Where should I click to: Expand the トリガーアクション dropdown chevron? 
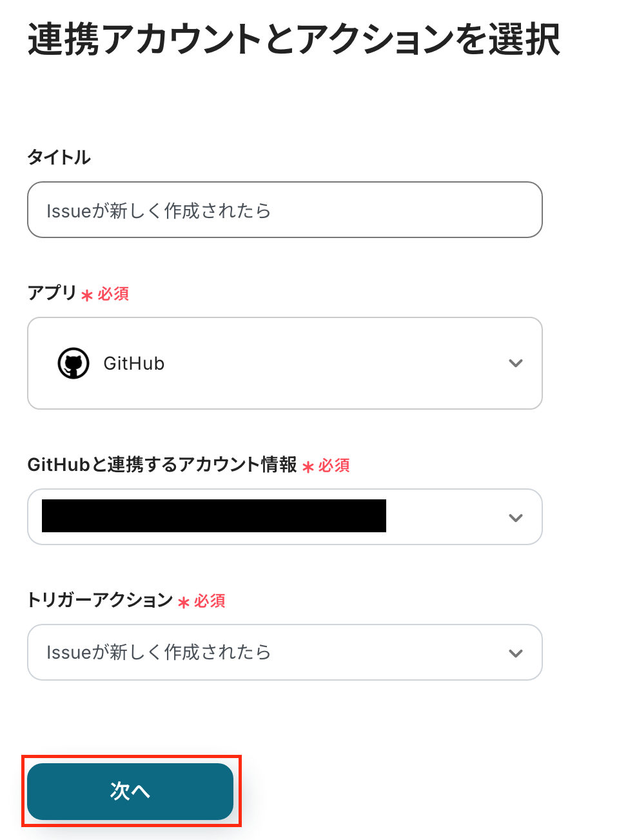(x=515, y=653)
